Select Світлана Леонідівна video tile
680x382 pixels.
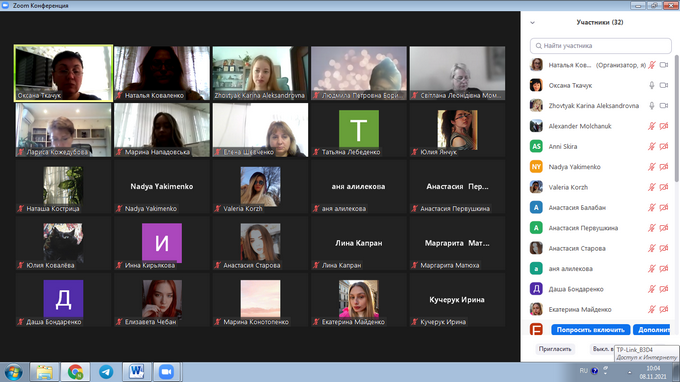pos(457,73)
